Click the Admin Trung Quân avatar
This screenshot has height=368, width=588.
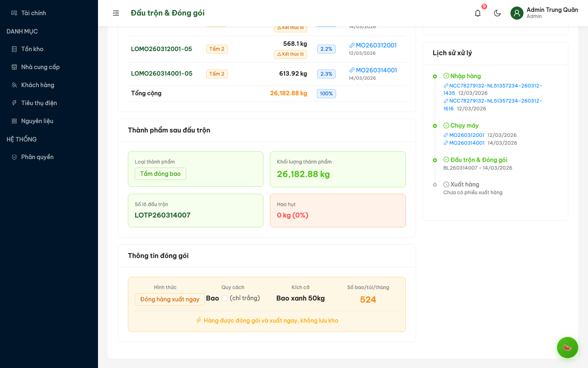pos(517,13)
